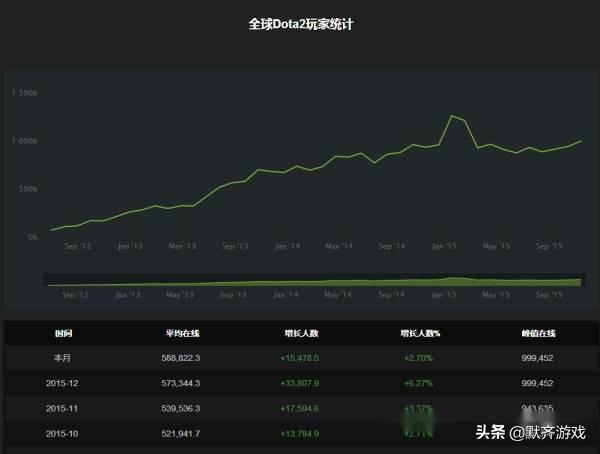The height and width of the screenshot is (454, 600).
Task: Click the 1 000k y-axis label
Action: (x=25, y=141)
